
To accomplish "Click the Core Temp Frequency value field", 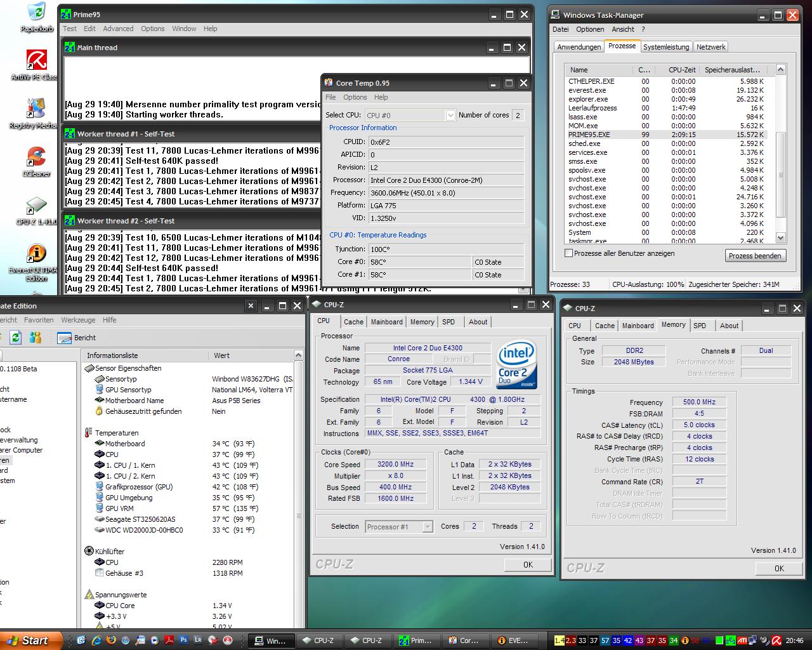I will [x=447, y=193].
